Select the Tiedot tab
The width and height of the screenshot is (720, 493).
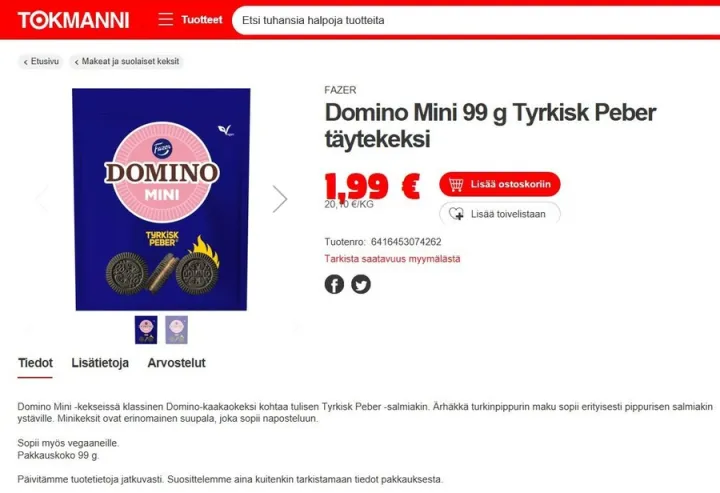pyautogui.click(x=35, y=363)
